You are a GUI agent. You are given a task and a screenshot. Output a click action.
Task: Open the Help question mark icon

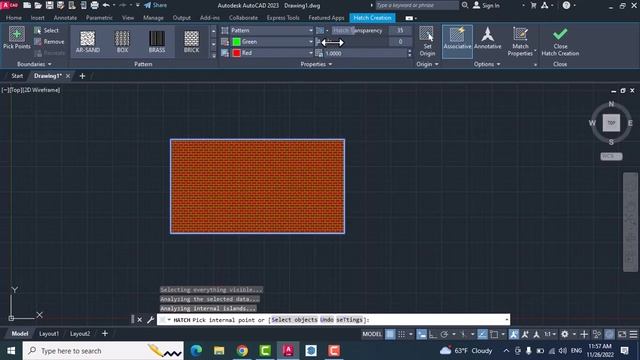tap(566, 5)
